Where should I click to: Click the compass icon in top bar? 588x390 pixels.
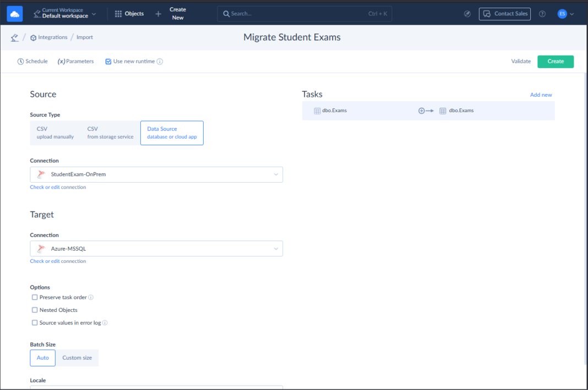pyautogui.click(x=467, y=14)
